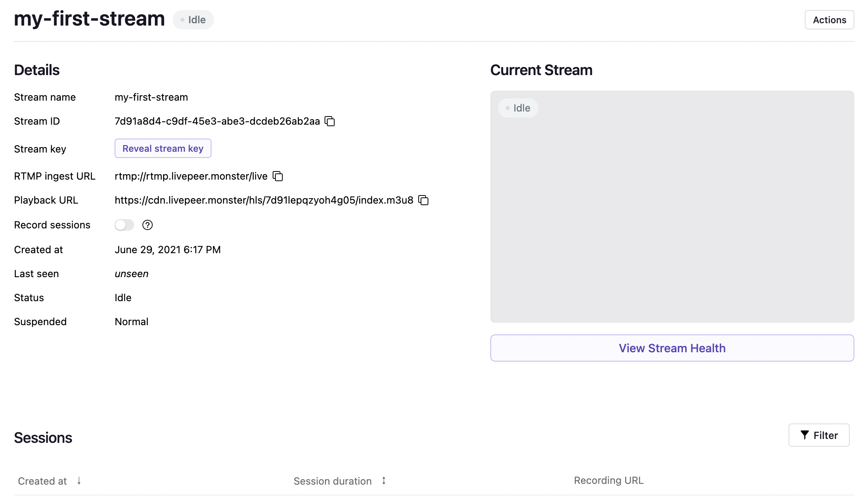This screenshot has height=504, width=866.
Task: Click Idle status dot in header badge
Action: [182, 20]
